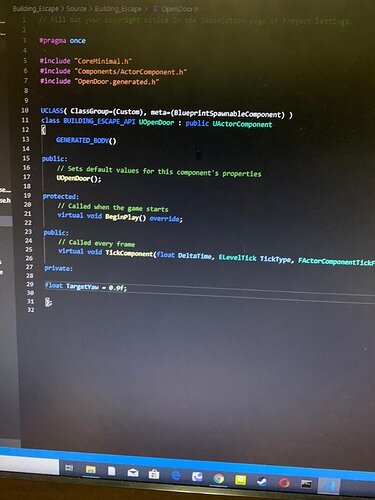Click 'Components/ActorComponent.h' include text
Viewport: 375px width, 500px height.
click(131, 71)
